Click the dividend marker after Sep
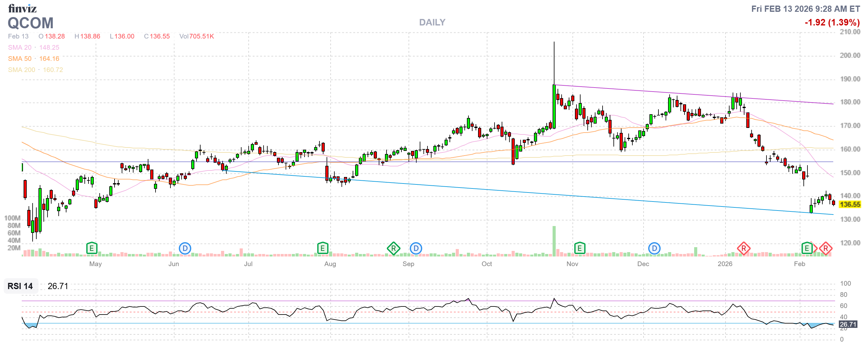Image resolution: width=868 pixels, height=349 pixels. pyautogui.click(x=416, y=249)
